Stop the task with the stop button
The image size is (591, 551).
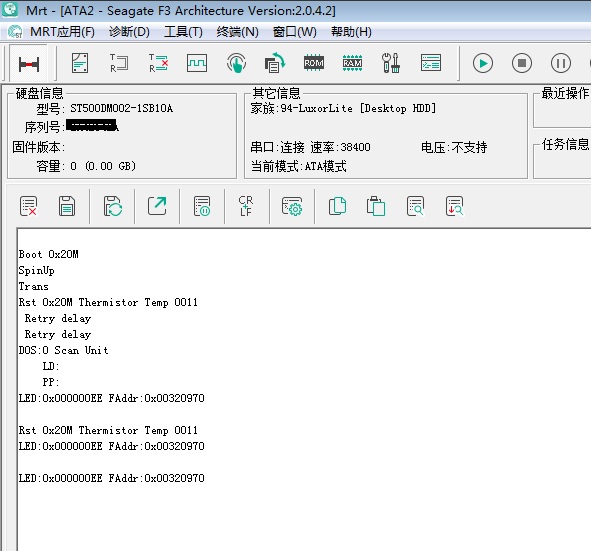[522, 63]
